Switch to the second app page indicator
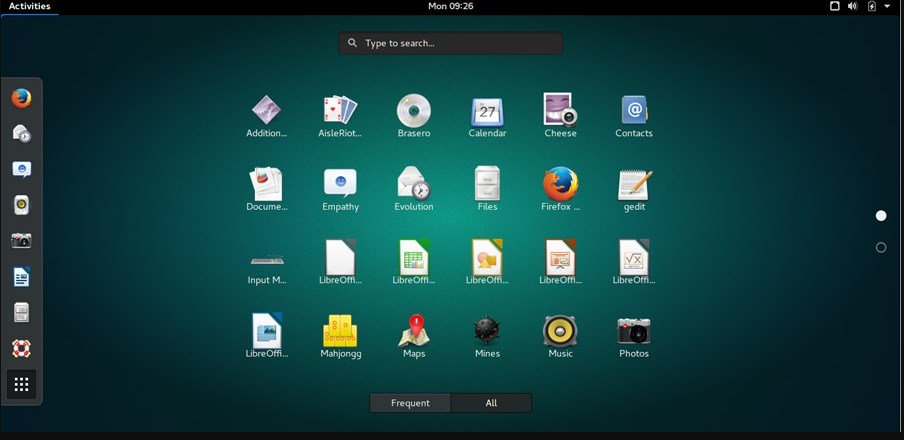Image resolution: width=904 pixels, height=440 pixels. point(881,247)
